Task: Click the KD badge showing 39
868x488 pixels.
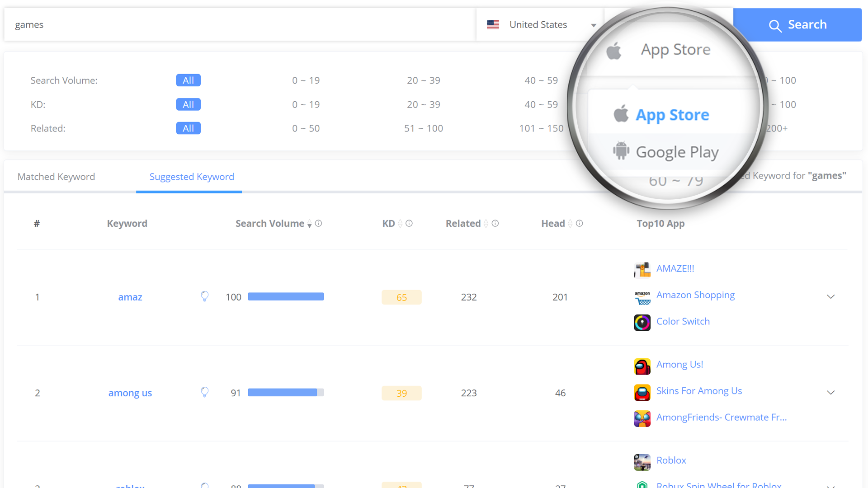Action: point(401,393)
